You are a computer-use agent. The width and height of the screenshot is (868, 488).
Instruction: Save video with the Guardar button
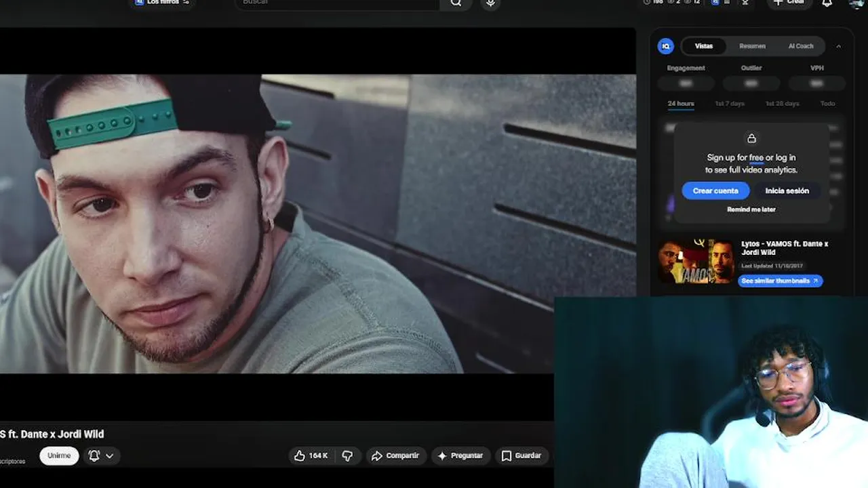(521, 455)
